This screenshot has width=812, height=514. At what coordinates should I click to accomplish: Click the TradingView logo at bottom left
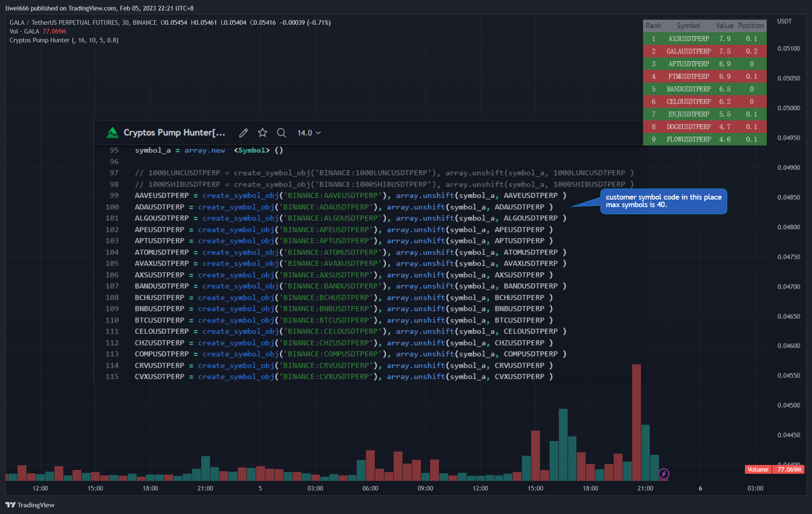coord(30,505)
